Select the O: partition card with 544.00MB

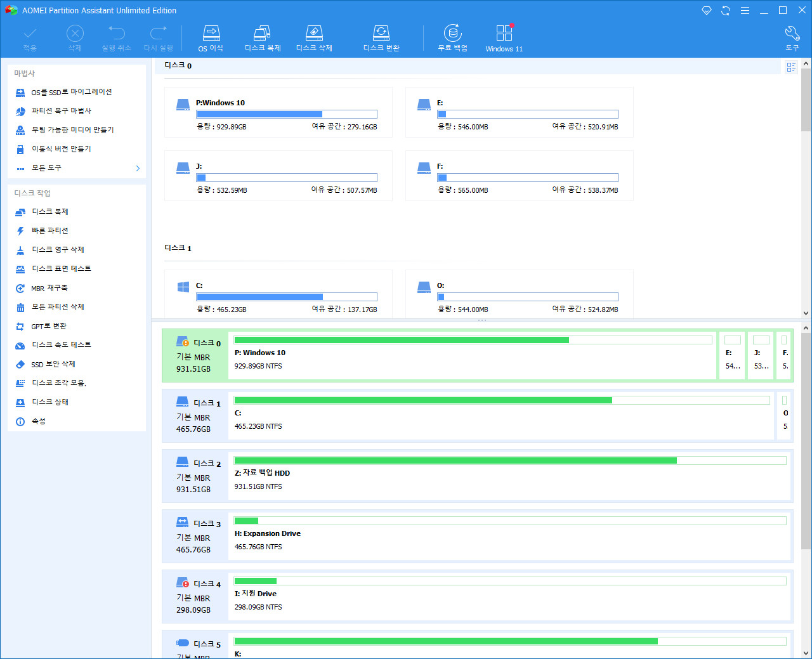coord(520,294)
